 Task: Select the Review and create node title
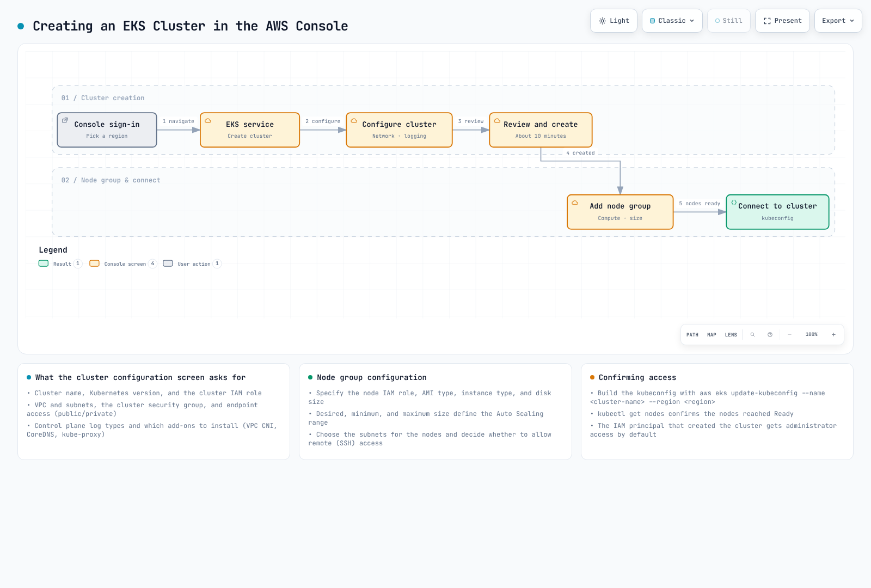541,125
